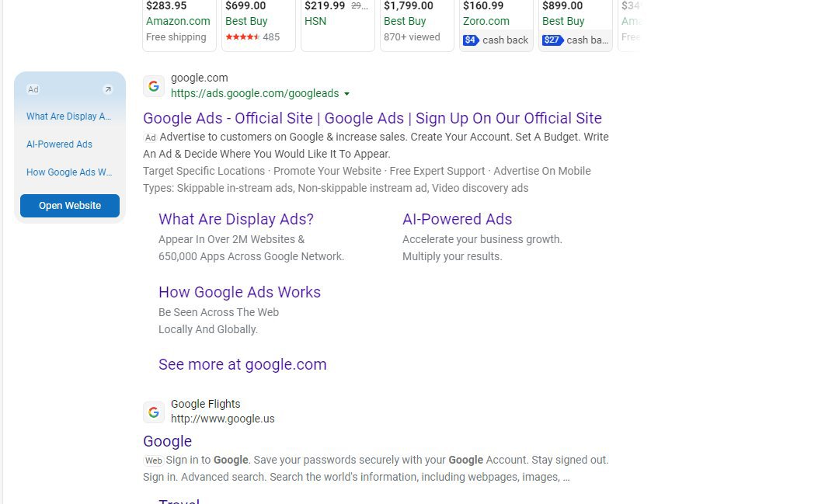
Task: Click the Free shipping text
Action: 176,37
